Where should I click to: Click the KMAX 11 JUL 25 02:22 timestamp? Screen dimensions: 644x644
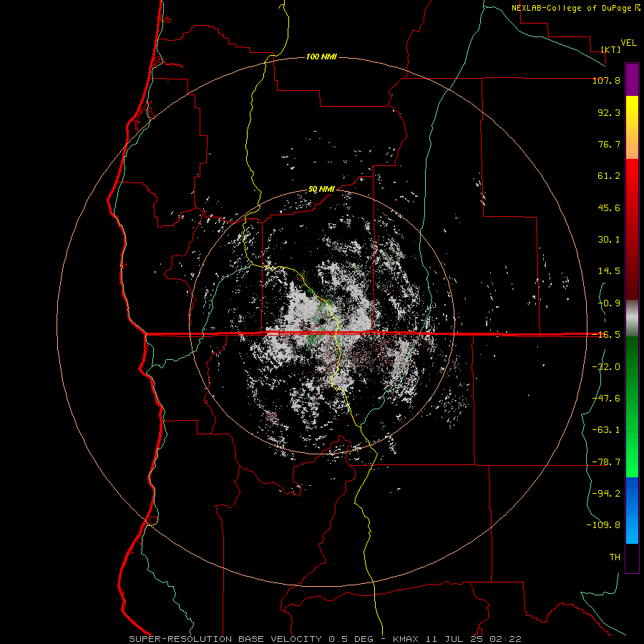click(457, 639)
